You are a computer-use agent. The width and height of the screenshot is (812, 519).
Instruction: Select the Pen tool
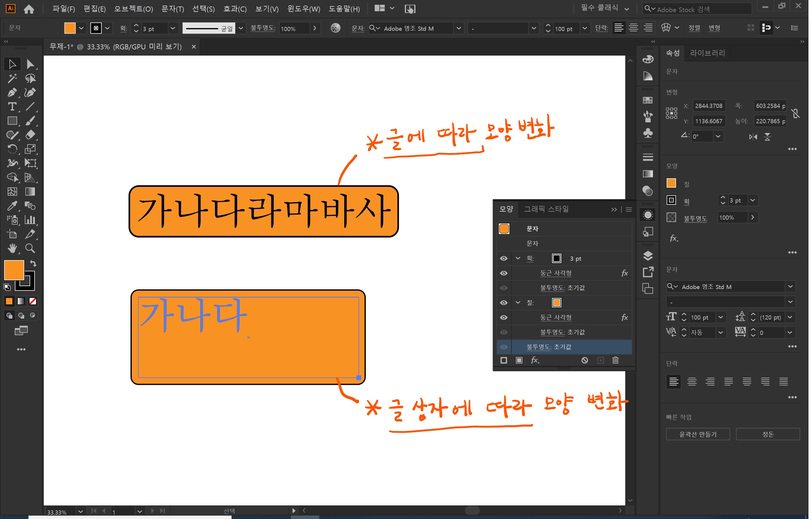[x=12, y=92]
